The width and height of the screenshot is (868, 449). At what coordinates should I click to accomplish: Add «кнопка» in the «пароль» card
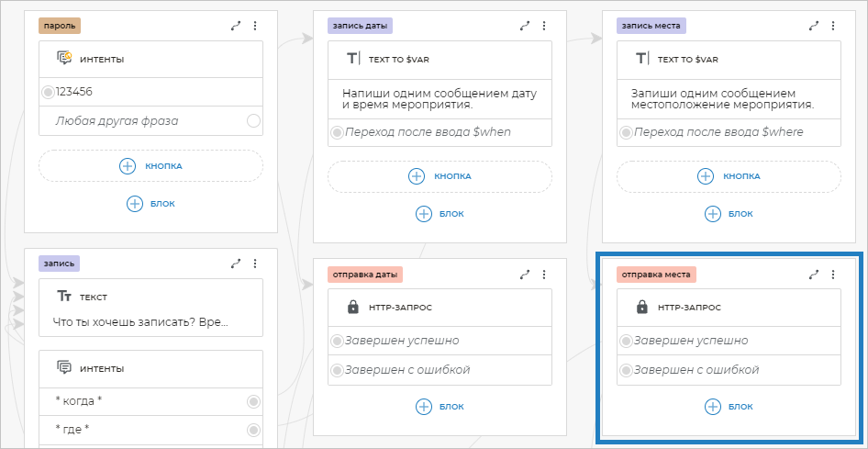(150, 166)
